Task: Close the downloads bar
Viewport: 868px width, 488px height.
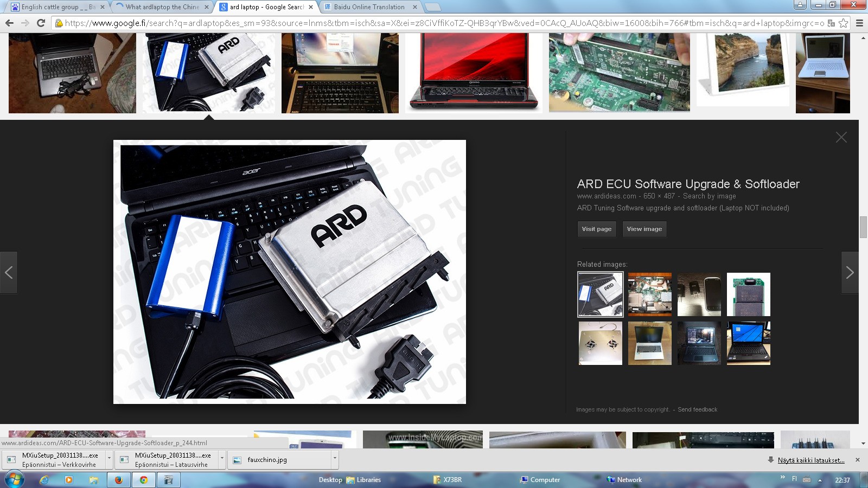Action: 857,460
